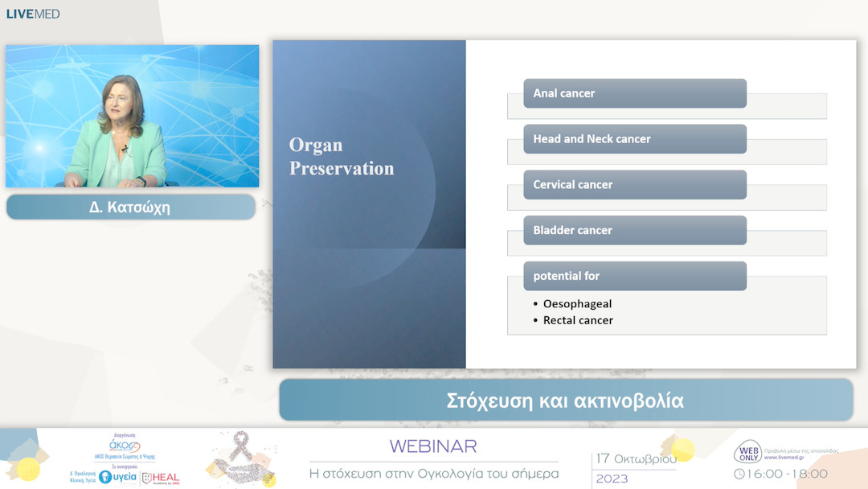Image resolution: width=868 pixels, height=489 pixels.
Task: Click the speaker video thumbnail
Action: (x=133, y=116)
